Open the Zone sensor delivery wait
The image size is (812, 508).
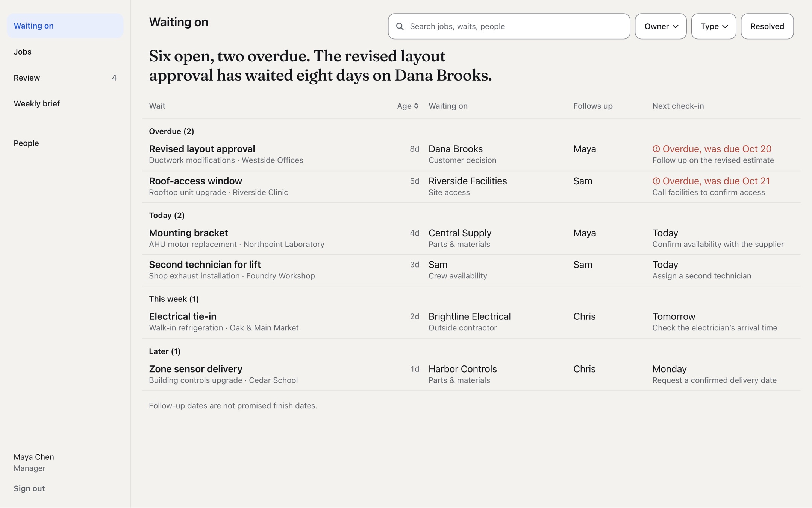click(195, 369)
